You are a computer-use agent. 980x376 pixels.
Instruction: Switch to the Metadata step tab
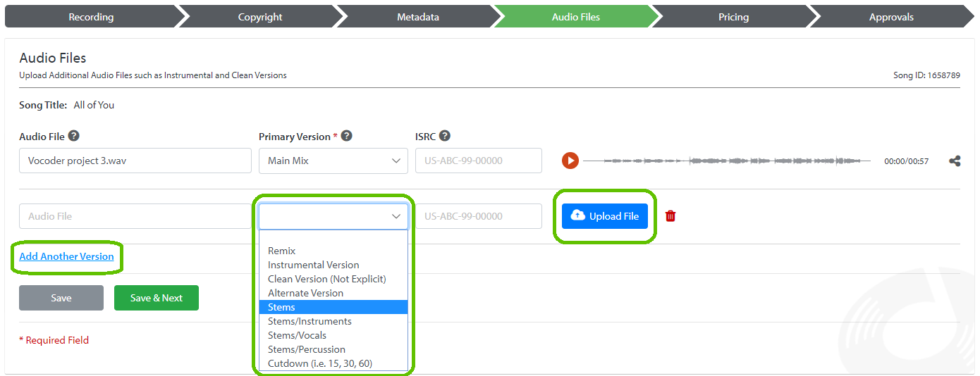[x=418, y=17]
